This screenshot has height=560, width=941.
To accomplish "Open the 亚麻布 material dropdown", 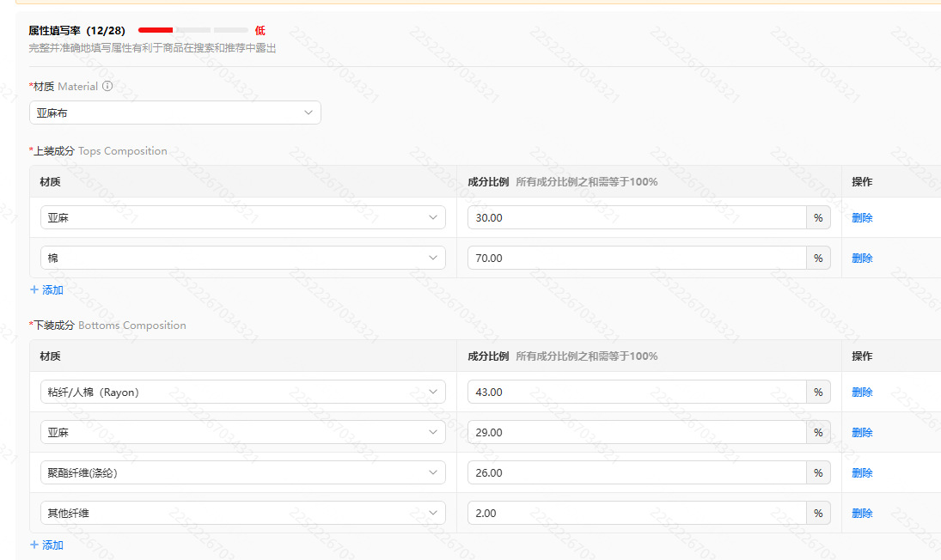I will click(175, 113).
